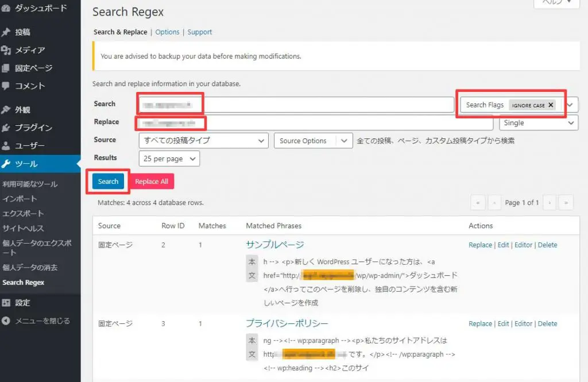588x382 pixels.
Task: Open the エクスポート submenu
Action: (x=23, y=213)
